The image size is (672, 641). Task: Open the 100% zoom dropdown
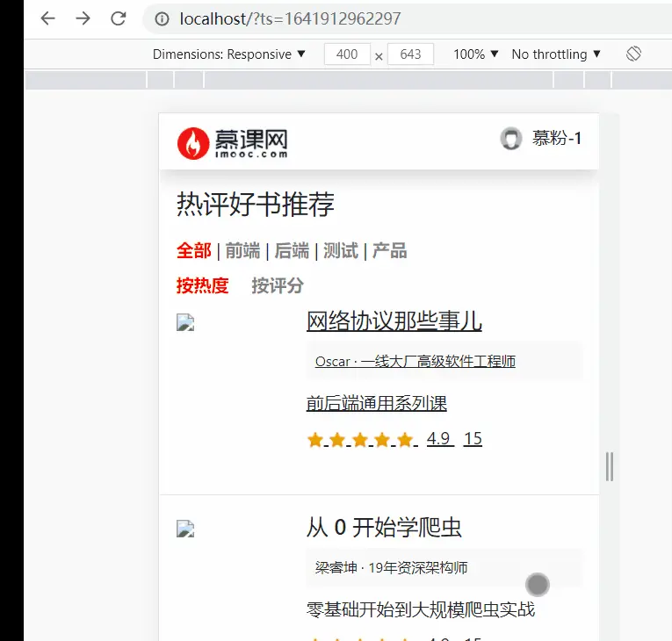tap(476, 54)
